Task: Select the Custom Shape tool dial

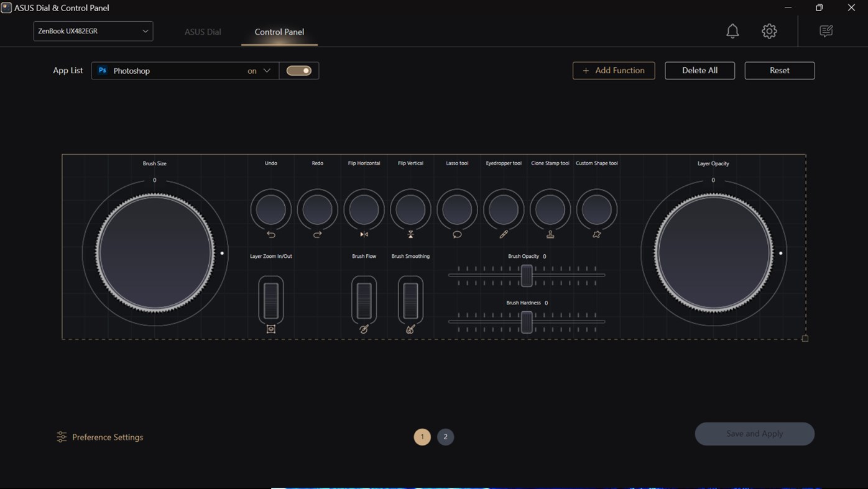Action: pos(596,209)
